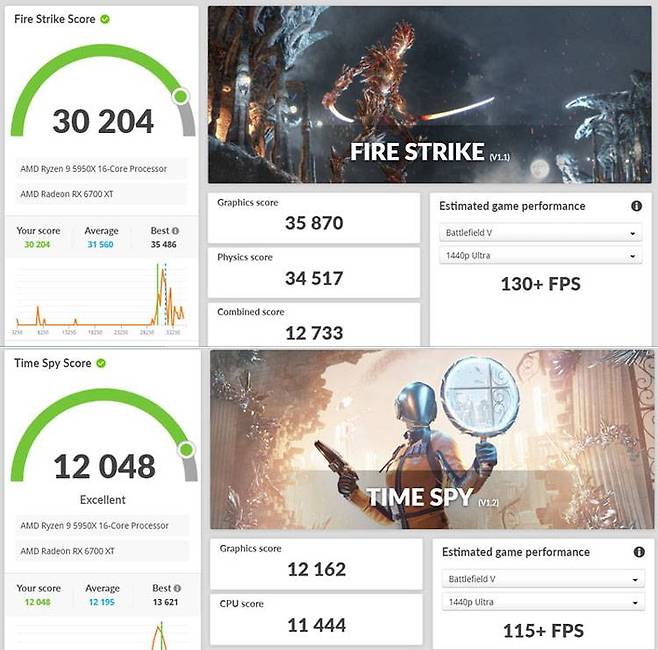Click the 130+ FPS estimate
The image size is (658, 650).
[541, 284]
